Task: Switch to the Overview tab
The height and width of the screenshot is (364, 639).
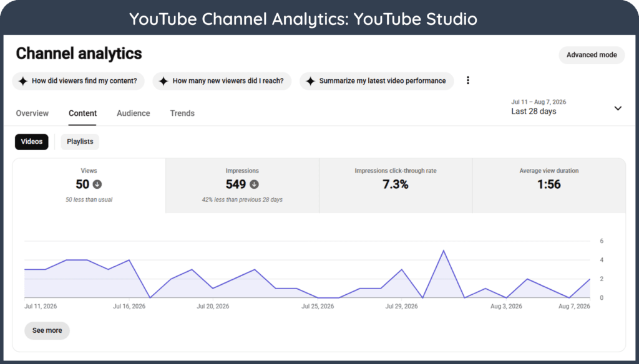Action: (x=32, y=113)
